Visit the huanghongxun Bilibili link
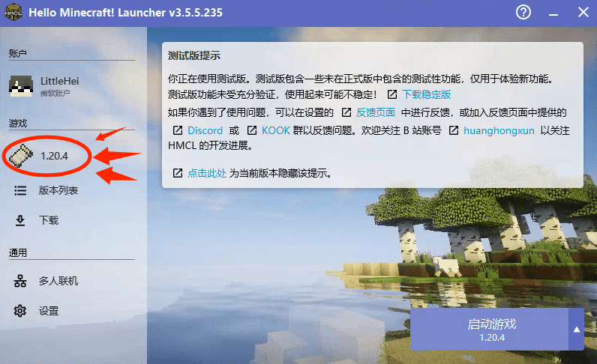The width and height of the screenshot is (597, 364). point(499,130)
